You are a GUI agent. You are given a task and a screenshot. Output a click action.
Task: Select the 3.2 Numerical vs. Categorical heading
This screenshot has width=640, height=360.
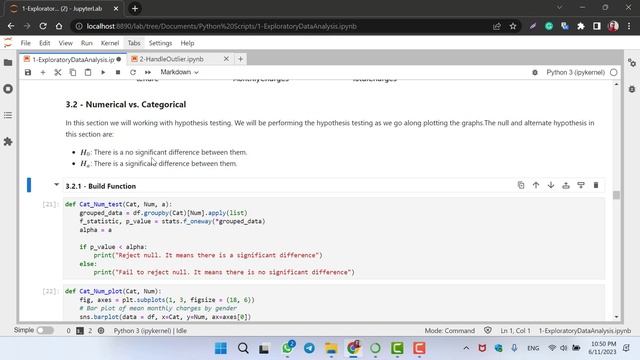pyautogui.click(x=126, y=104)
